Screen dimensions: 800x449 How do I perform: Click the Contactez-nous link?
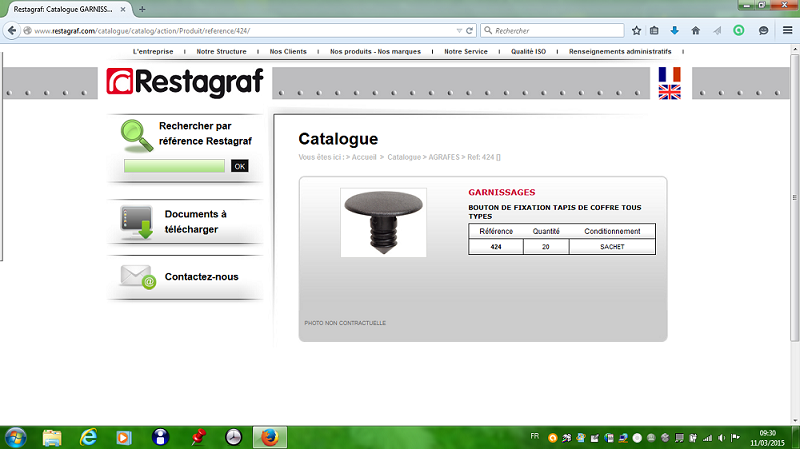coord(201,277)
